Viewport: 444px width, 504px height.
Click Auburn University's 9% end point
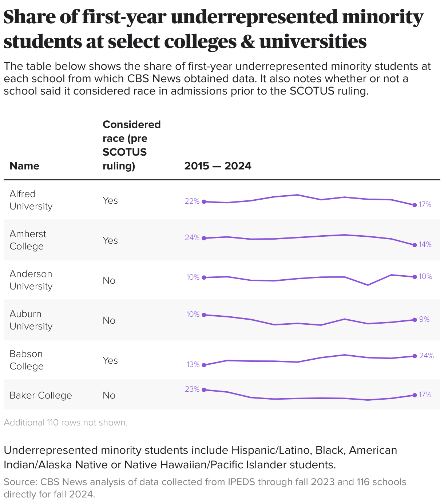[415, 320]
